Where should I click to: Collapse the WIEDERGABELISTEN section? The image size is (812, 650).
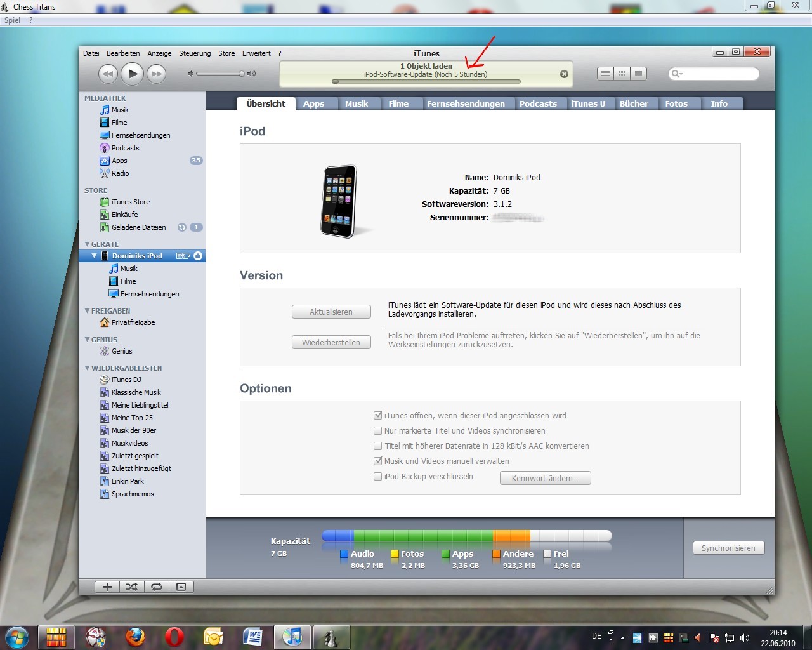click(88, 368)
